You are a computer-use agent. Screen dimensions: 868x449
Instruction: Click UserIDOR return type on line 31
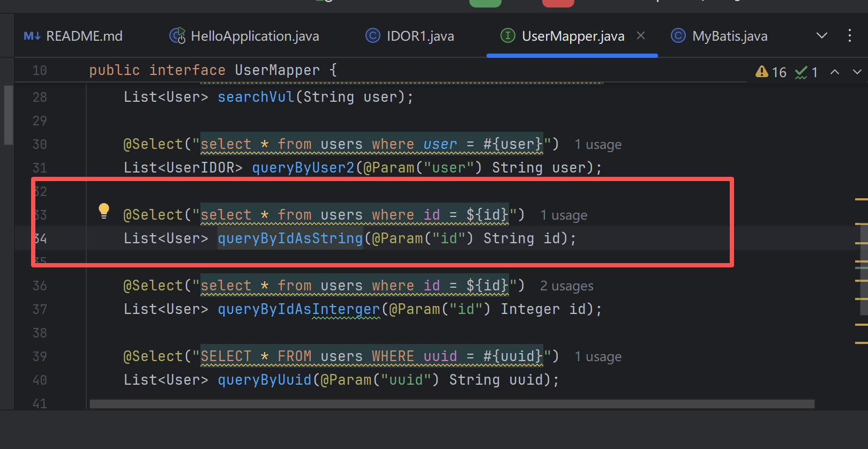pyautogui.click(x=200, y=168)
